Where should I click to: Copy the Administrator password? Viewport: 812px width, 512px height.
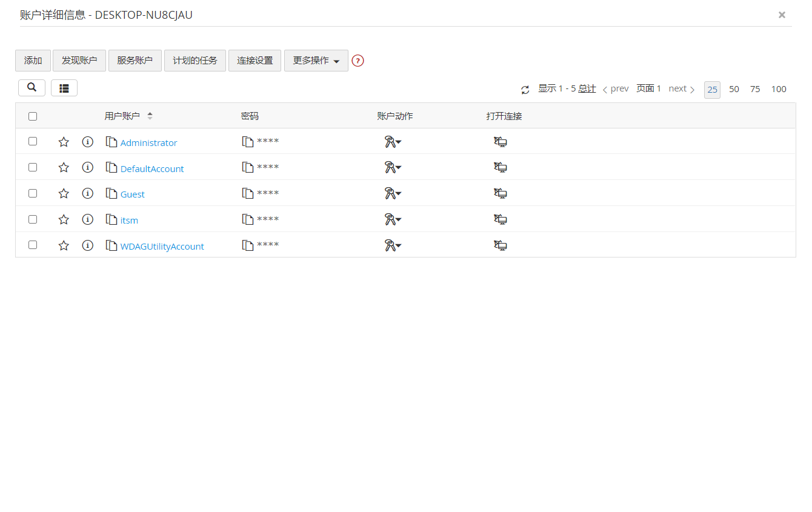[248, 142]
